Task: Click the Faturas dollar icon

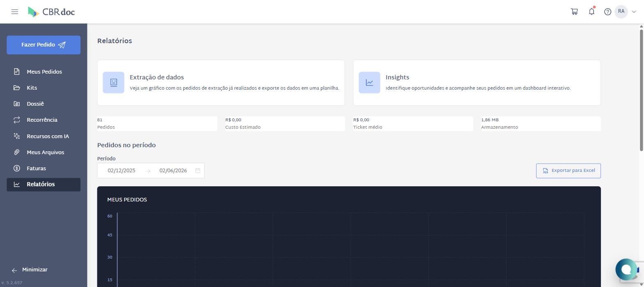Action: tap(16, 168)
